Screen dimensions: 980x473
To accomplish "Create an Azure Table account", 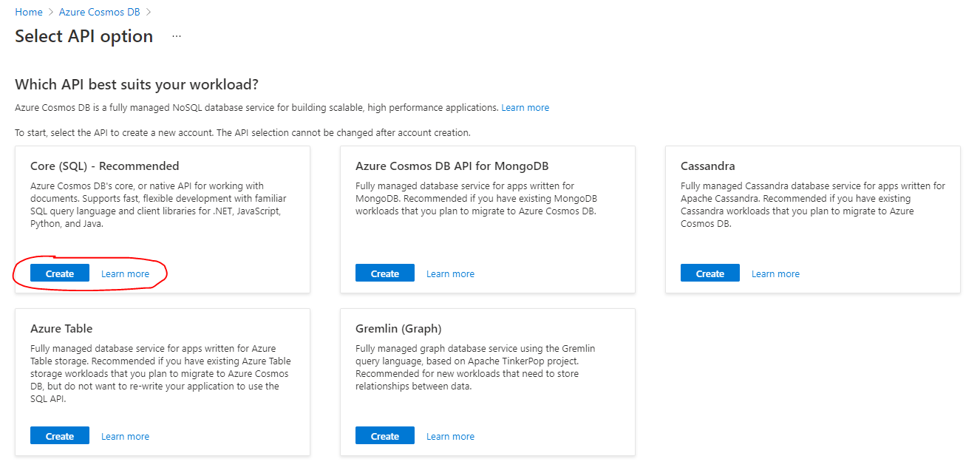I will coord(60,436).
